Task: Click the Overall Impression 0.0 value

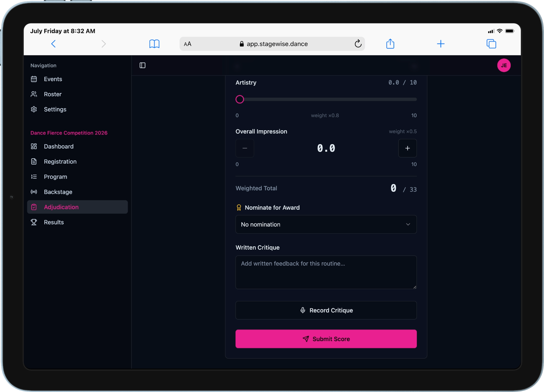Action: (326, 148)
